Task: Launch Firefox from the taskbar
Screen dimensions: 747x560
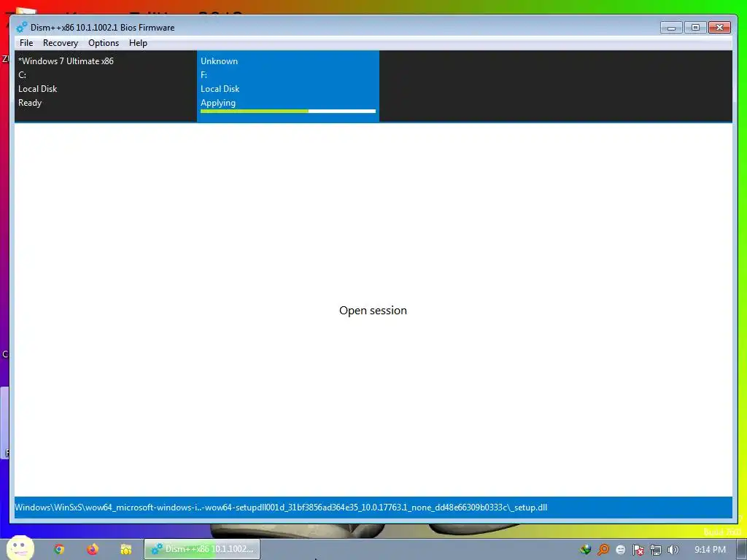Action: [93, 550]
